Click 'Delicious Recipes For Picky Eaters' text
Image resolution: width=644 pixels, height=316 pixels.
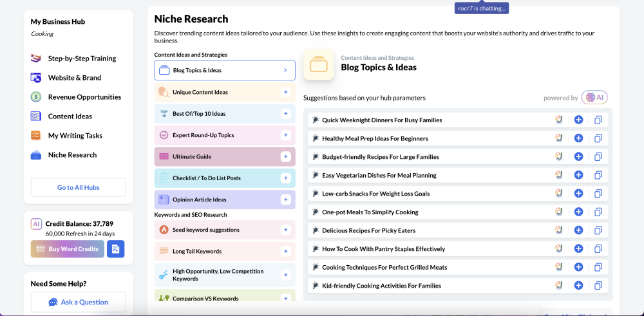pos(369,230)
